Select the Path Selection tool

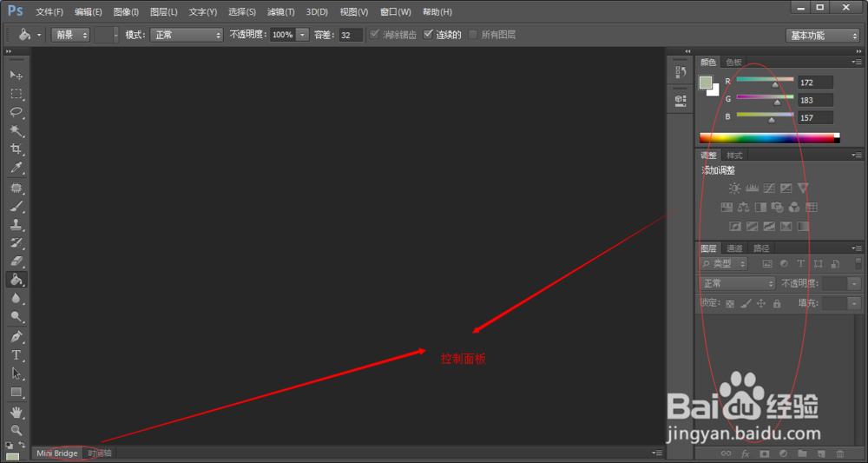16,374
